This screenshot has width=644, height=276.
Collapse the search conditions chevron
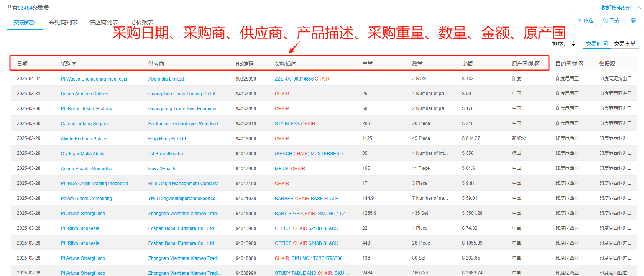pos(638,8)
